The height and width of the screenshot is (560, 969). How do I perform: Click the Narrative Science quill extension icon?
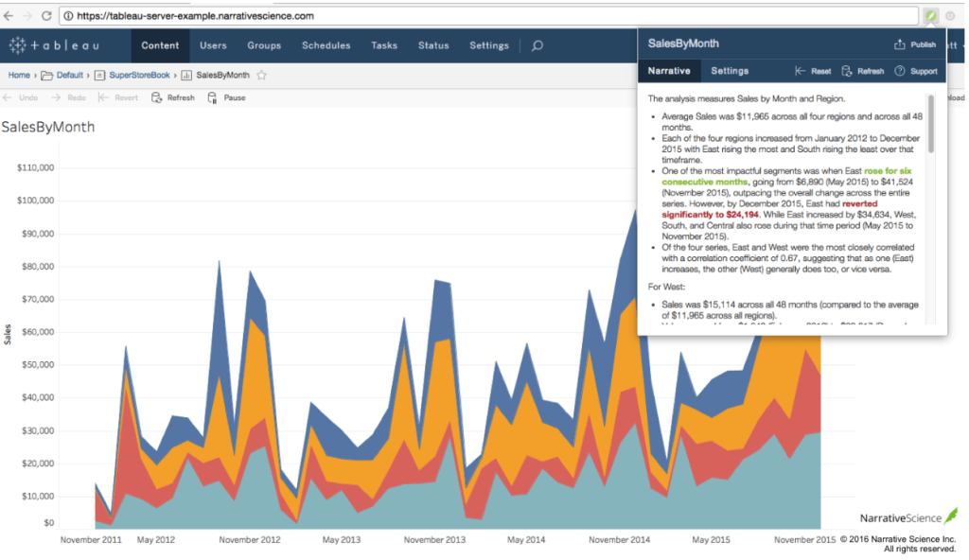point(931,16)
